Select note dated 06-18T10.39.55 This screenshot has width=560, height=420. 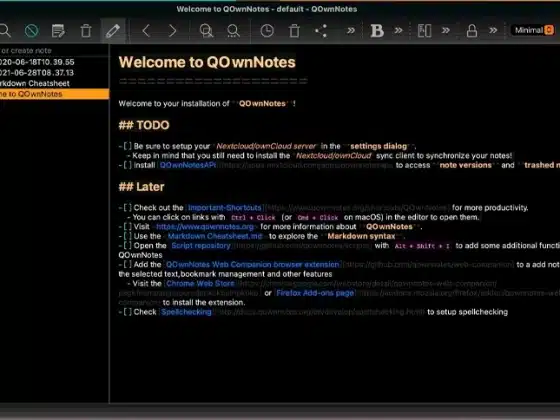(54, 62)
